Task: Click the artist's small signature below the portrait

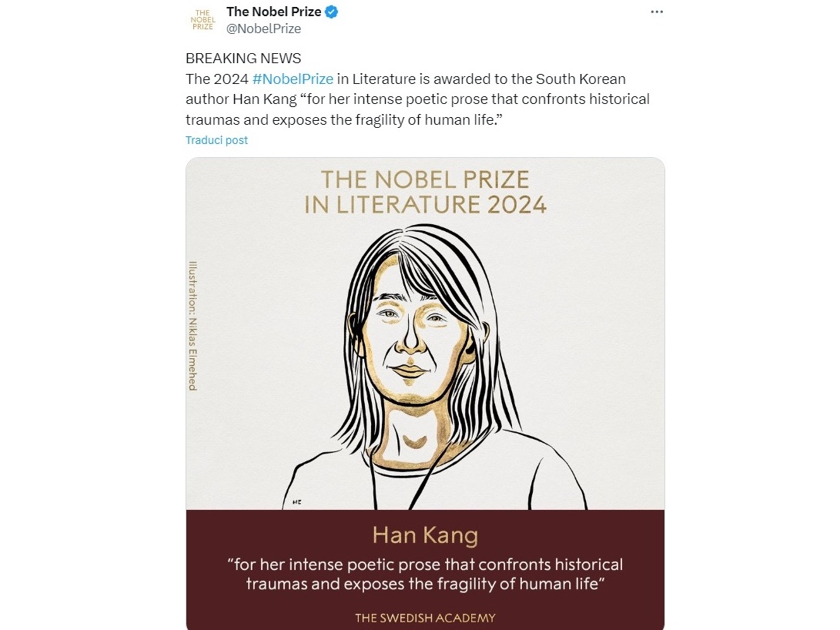Action: 296,502
